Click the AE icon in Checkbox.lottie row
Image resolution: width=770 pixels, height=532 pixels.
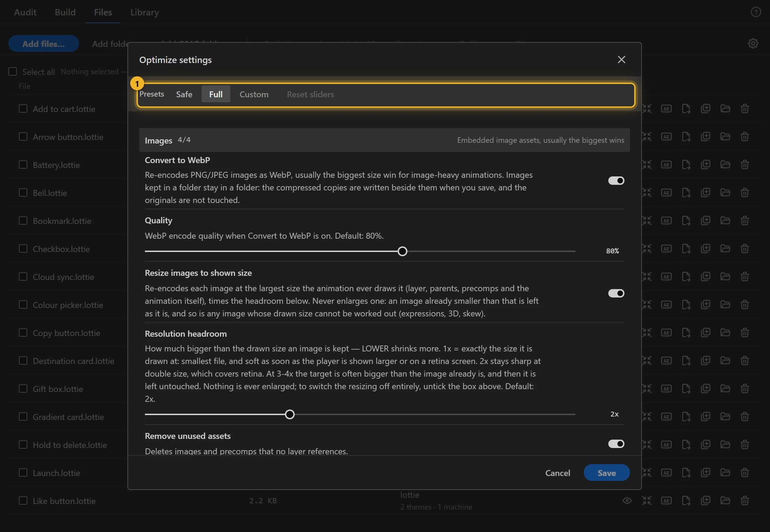[x=666, y=248]
